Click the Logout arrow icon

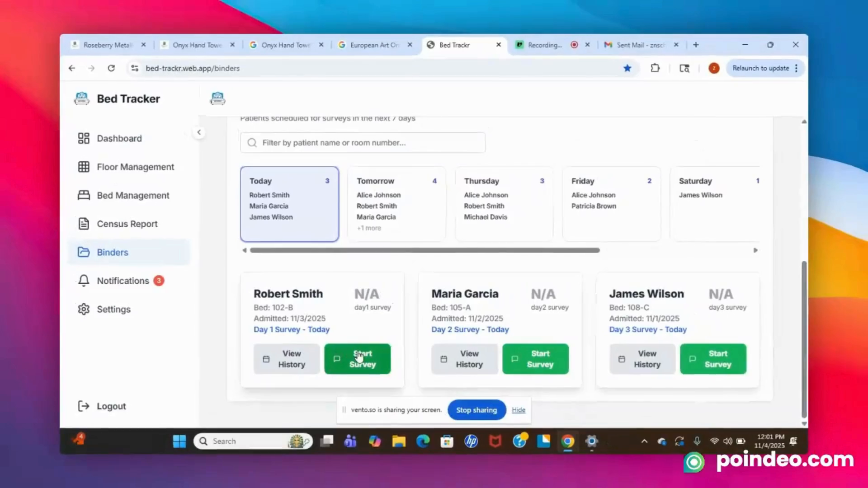tap(84, 406)
